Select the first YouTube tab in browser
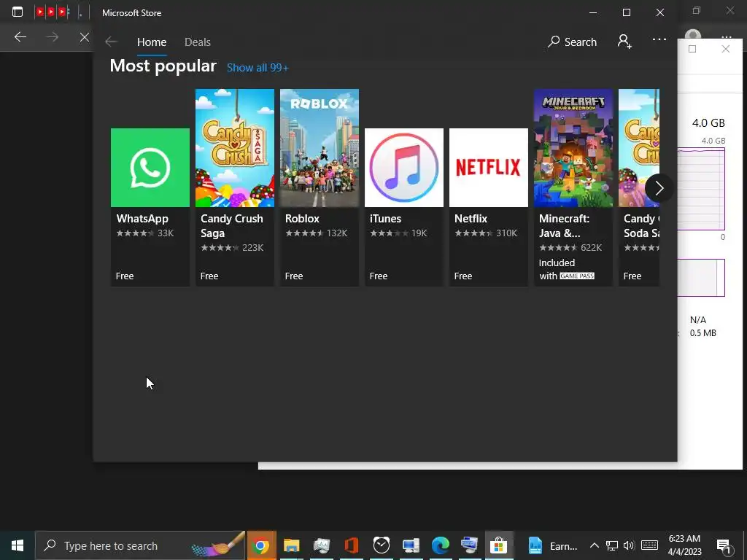747x560 pixels. [40, 12]
